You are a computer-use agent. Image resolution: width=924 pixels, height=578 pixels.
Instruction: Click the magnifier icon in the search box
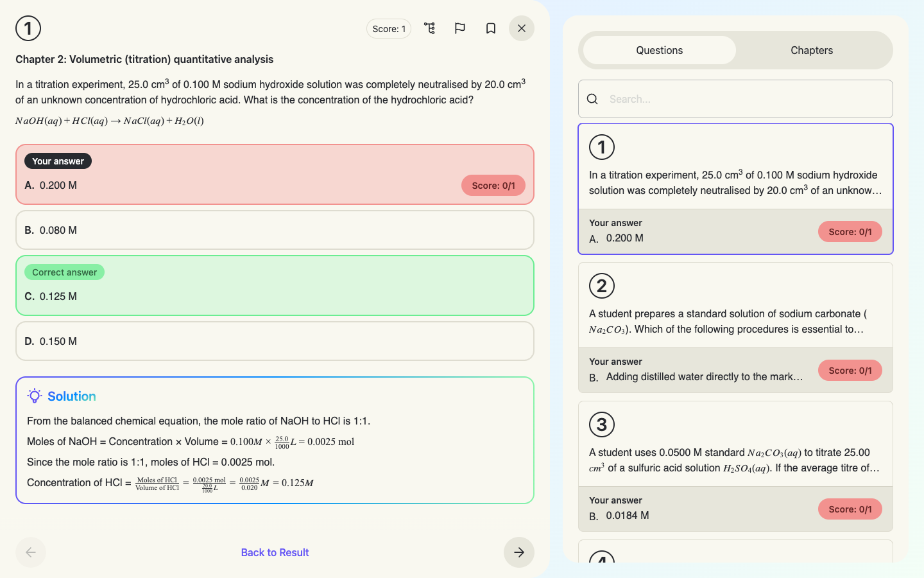(x=593, y=99)
